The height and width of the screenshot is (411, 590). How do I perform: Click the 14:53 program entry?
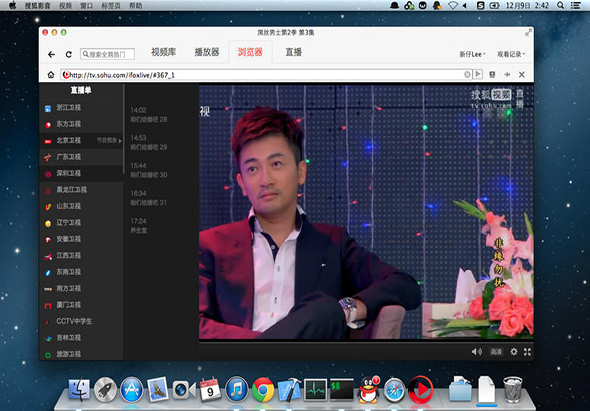click(149, 142)
